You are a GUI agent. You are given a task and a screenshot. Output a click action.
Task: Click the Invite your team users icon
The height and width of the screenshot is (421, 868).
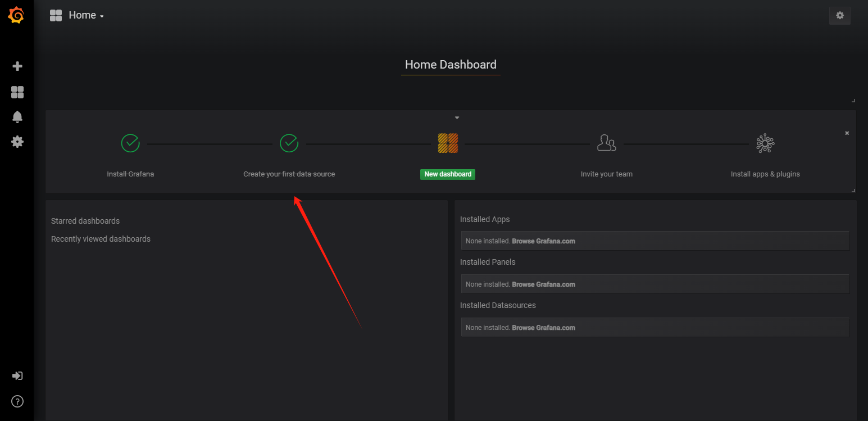(606, 143)
